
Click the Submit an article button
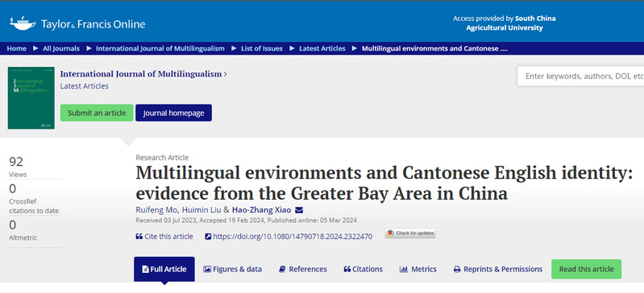point(97,113)
